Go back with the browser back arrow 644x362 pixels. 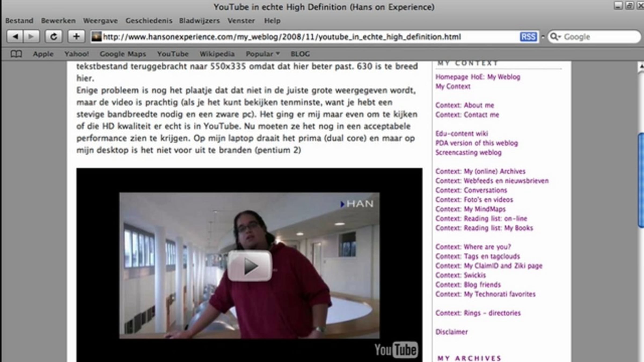(x=15, y=36)
